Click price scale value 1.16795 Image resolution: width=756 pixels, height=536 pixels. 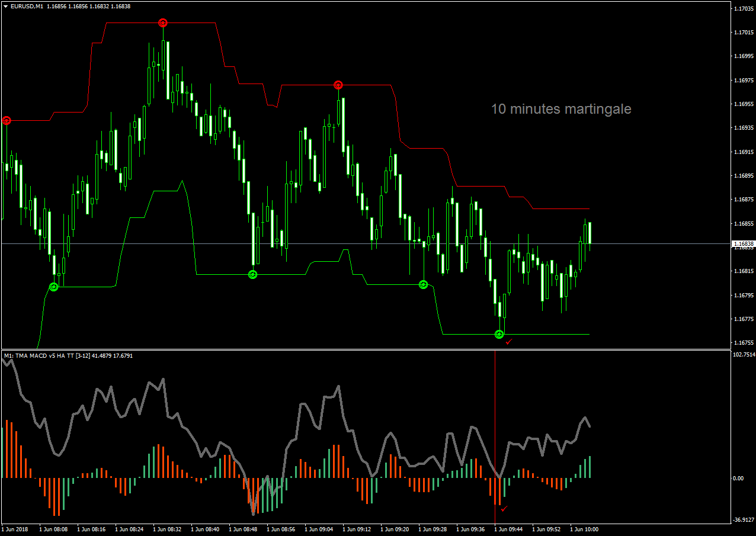click(x=743, y=296)
